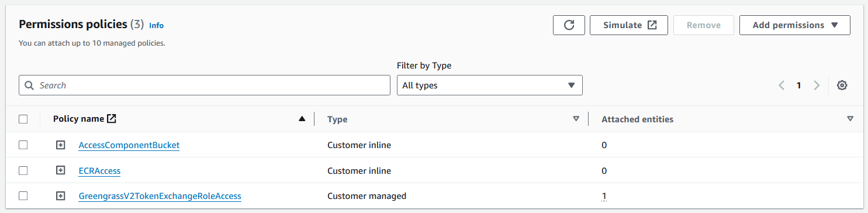Click the Remove button
This screenshot has height=213, width=868.
point(704,25)
